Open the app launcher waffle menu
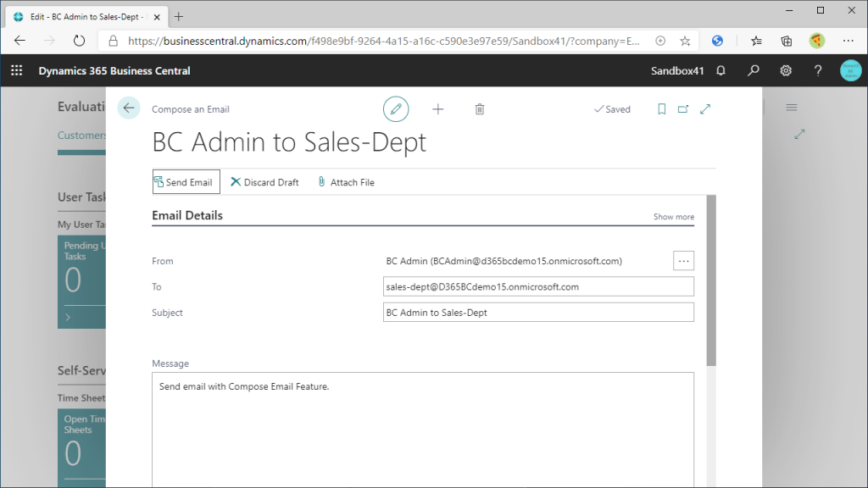The image size is (868, 488). pyautogui.click(x=17, y=71)
